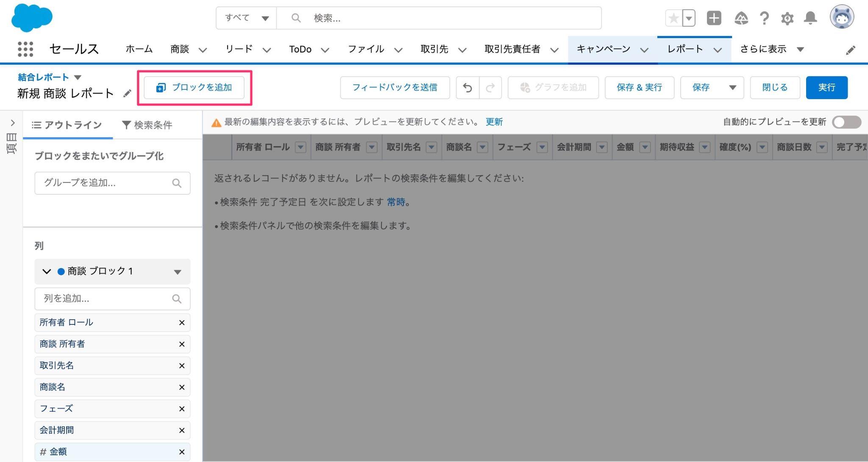Click the global actions plus icon
The image size is (868, 462).
(714, 18)
